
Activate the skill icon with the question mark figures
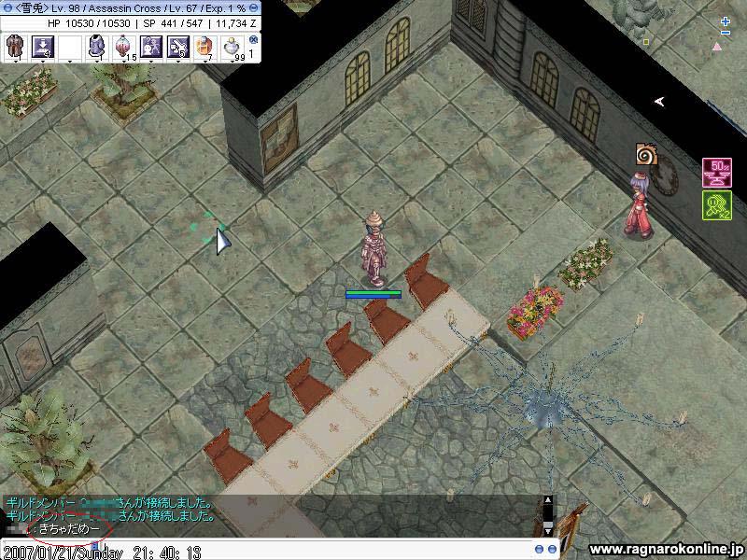(151, 47)
